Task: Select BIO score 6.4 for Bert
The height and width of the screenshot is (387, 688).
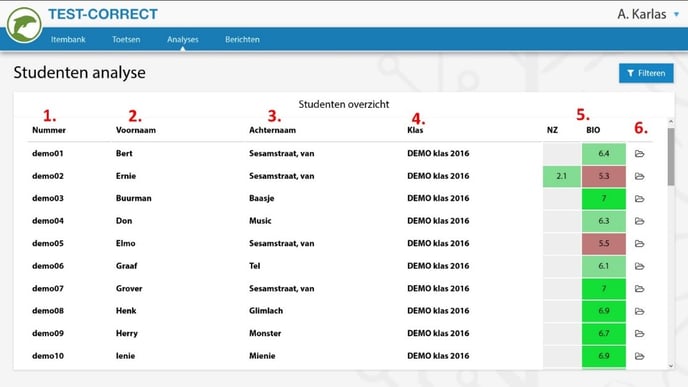Action: (x=604, y=154)
